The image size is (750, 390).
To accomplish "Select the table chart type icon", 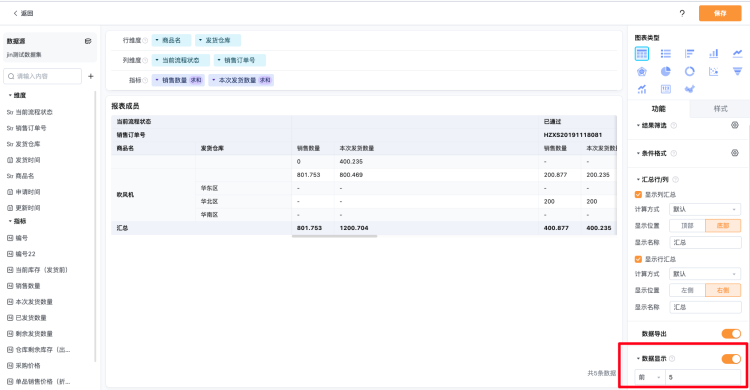I will pyautogui.click(x=641, y=54).
